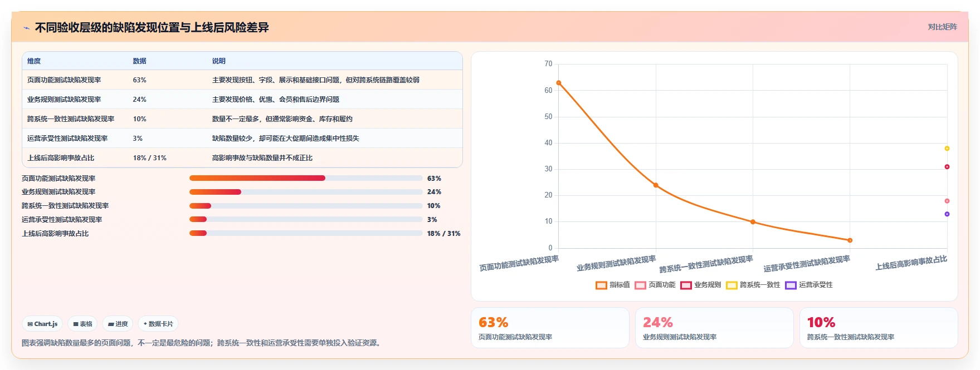Click the yellow data point on the chart
980x370 pixels.
click(x=947, y=149)
